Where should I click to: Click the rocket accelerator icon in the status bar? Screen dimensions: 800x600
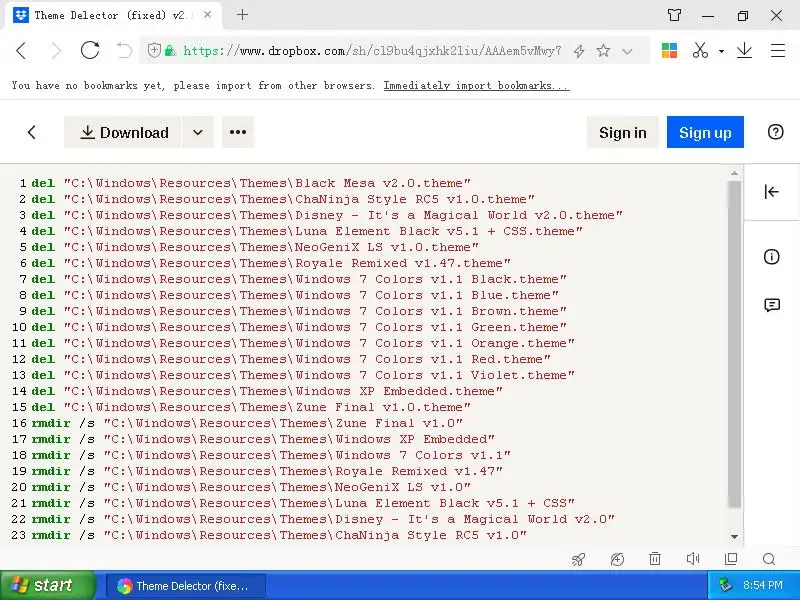pyautogui.click(x=578, y=560)
